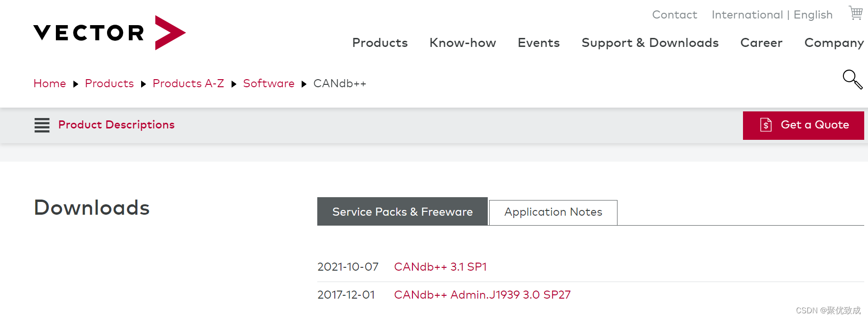The height and width of the screenshot is (319, 868).
Task: Switch to the Service Packs & Freeware tab
Action: pos(403,211)
